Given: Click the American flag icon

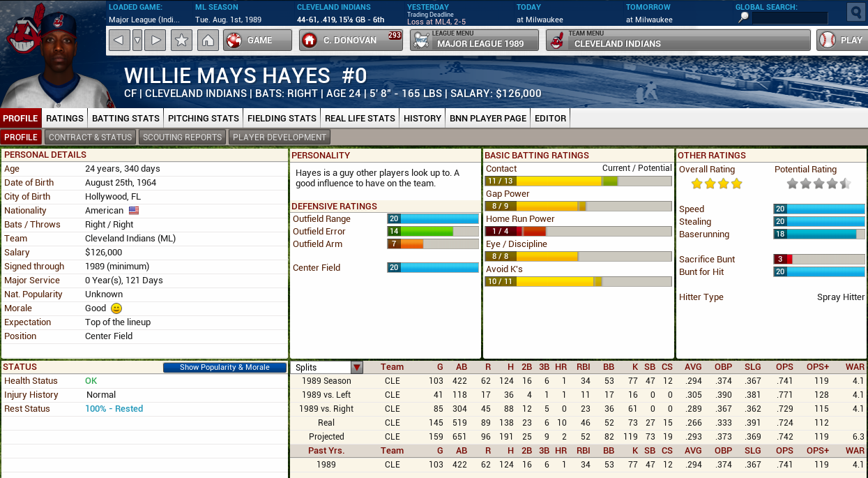Looking at the screenshot, I should pyautogui.click(x=134, y=210).
